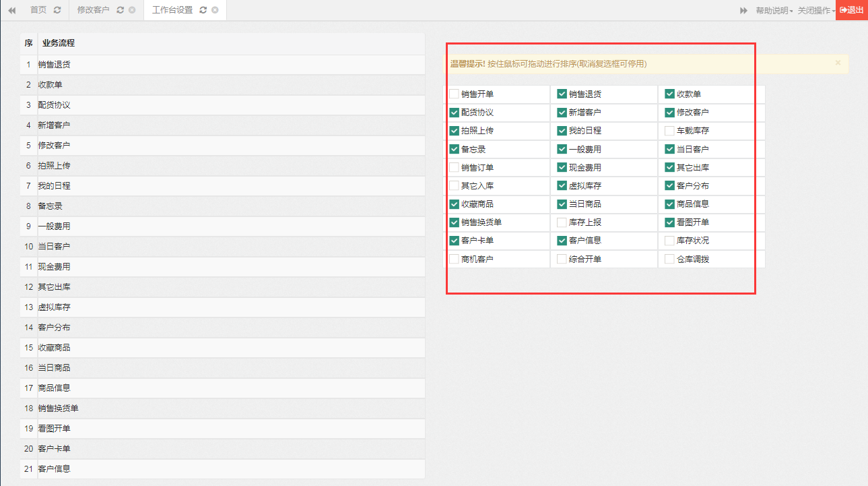Refresh the 工作台设置 tab using its reload icon

tap(203, 11)
